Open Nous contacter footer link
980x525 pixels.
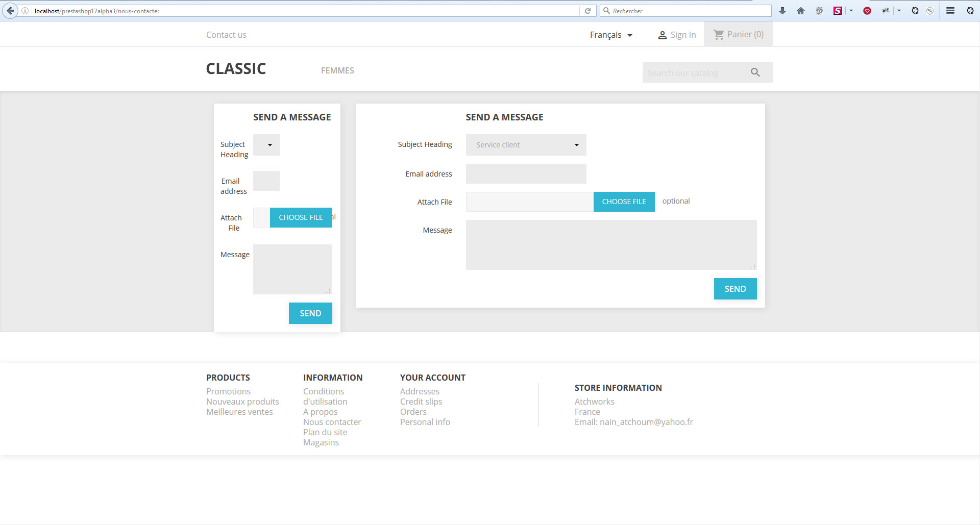[x=332, y=422]
